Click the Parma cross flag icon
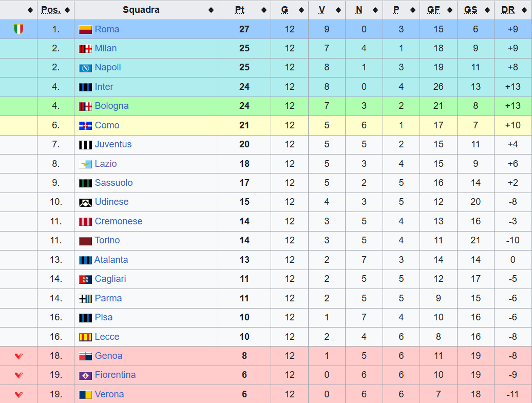The image size is (532, 403). [x=85, y=299]
